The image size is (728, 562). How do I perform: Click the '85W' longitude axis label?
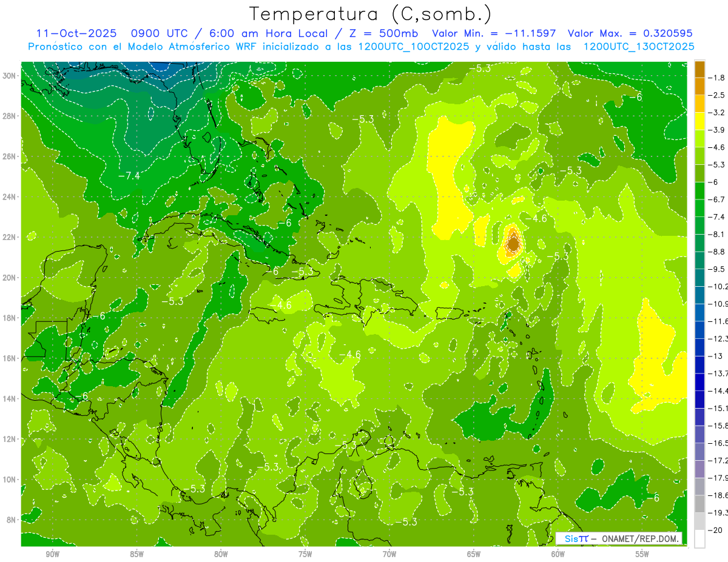tap(136, 554)
